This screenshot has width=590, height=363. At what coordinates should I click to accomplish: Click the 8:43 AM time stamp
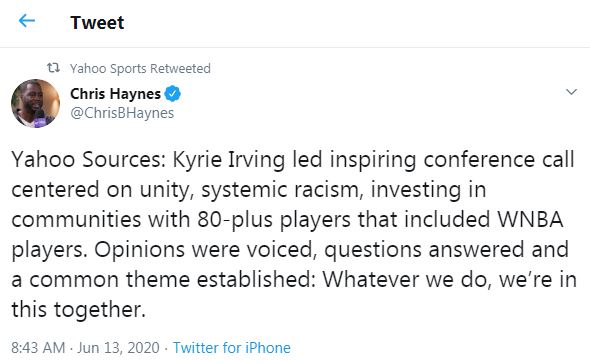38,348
